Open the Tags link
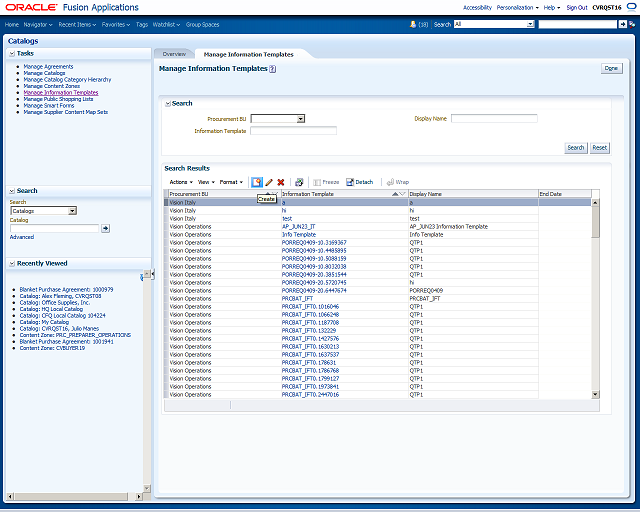Image resolution: width=640 pixels, height=512 pixels. click(142, 24)
